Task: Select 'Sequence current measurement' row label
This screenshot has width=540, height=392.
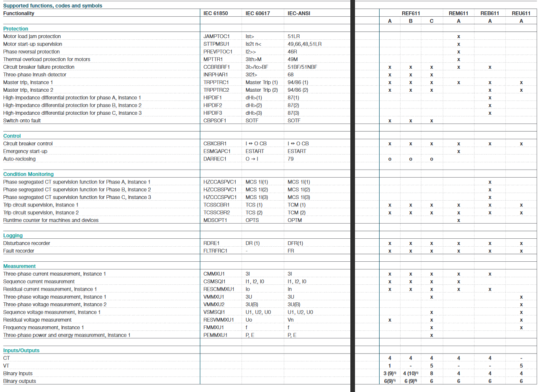Action: coord(39,282)
